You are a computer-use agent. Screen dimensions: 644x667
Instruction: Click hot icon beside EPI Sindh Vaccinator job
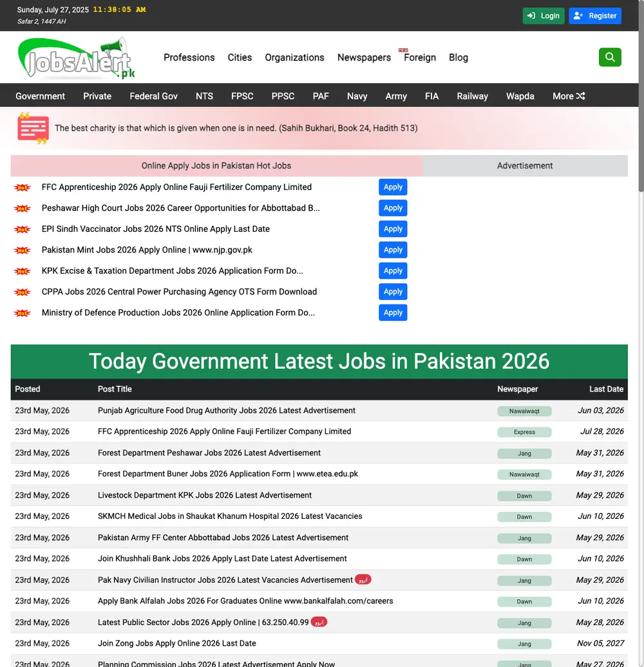pos(22,229)
